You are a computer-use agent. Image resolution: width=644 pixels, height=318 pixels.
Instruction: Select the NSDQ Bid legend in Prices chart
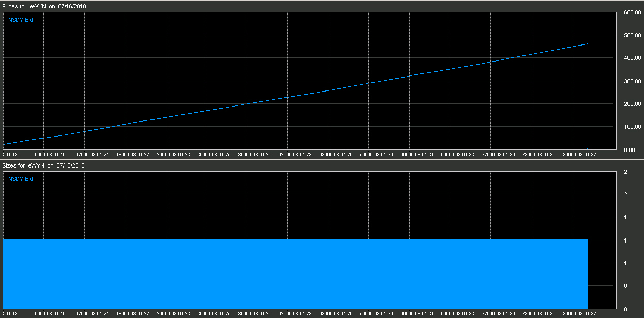[x=21, y=19]
